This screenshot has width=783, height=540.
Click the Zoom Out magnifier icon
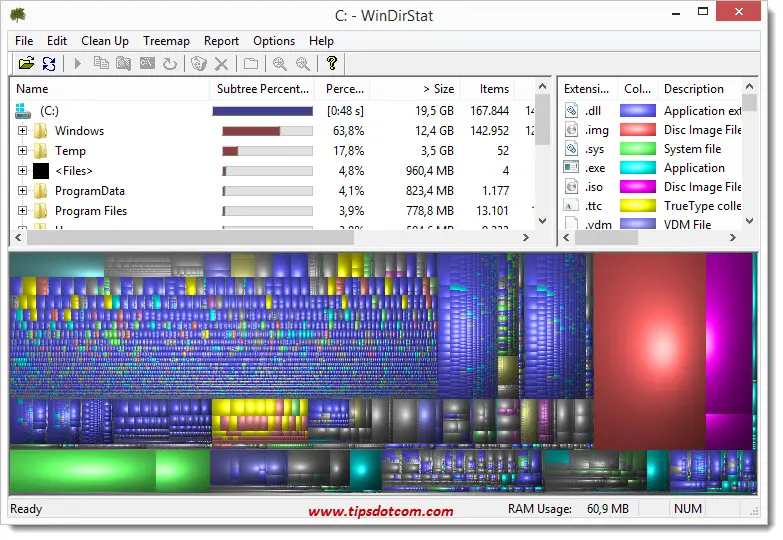coord(303,63)
